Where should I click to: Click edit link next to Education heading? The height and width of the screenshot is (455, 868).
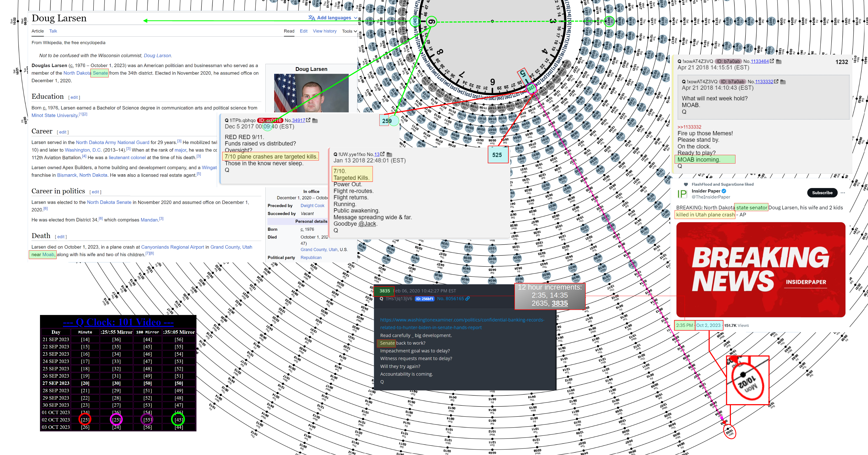74,97
